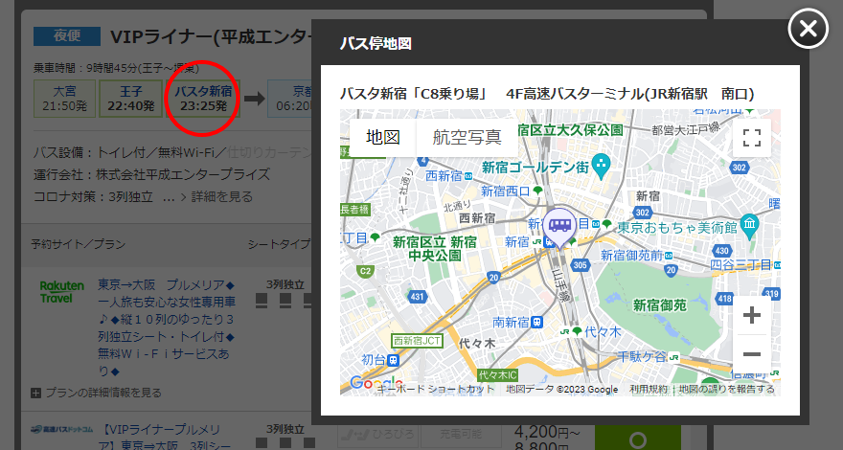The image size is (843, 450).
Task: Zoom out on the map
Action: click(752, 354)
